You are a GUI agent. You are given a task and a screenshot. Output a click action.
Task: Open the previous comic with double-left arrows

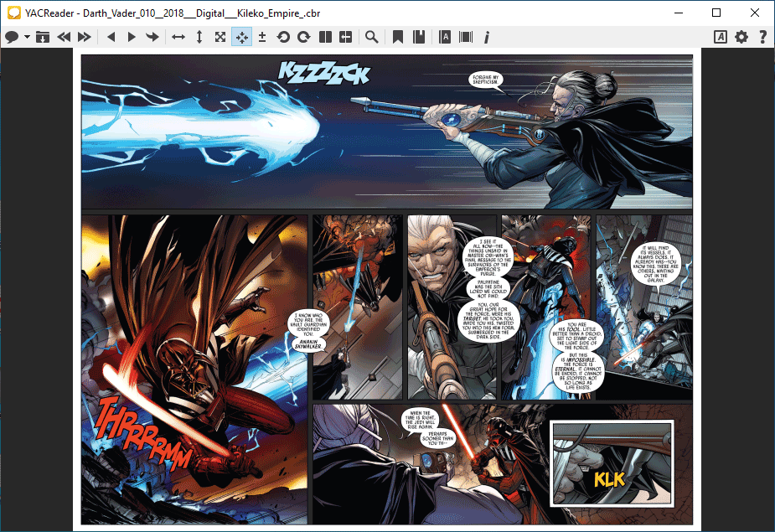[x=64, y=37]
